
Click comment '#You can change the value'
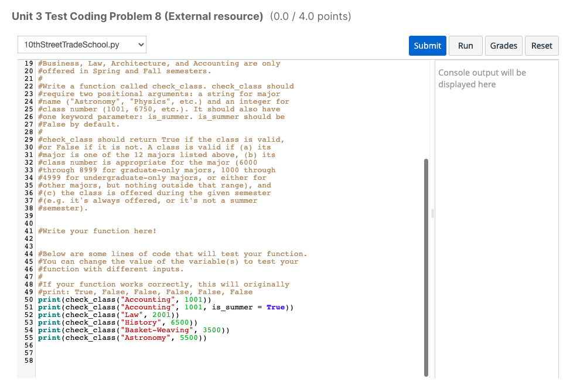168,261
